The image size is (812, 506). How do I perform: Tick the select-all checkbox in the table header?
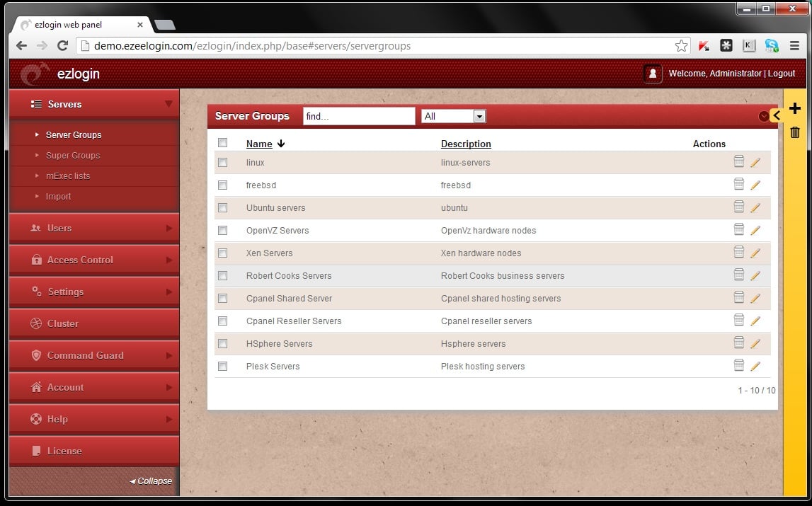click(223, 142)
